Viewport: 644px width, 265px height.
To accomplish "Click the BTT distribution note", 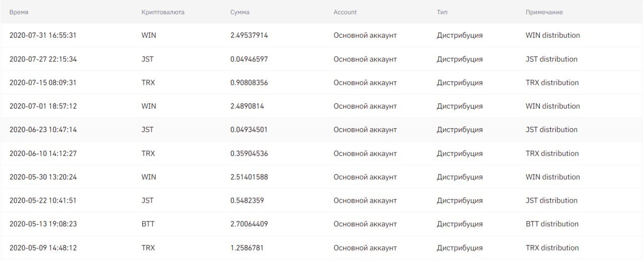I will pos(552,224).
